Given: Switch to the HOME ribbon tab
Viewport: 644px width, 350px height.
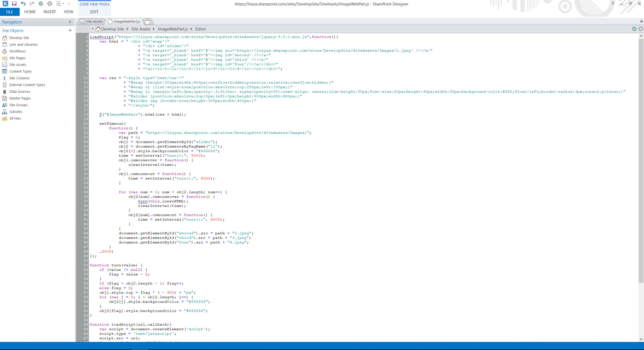Looking at the screenshot, I should click(30, 12).
